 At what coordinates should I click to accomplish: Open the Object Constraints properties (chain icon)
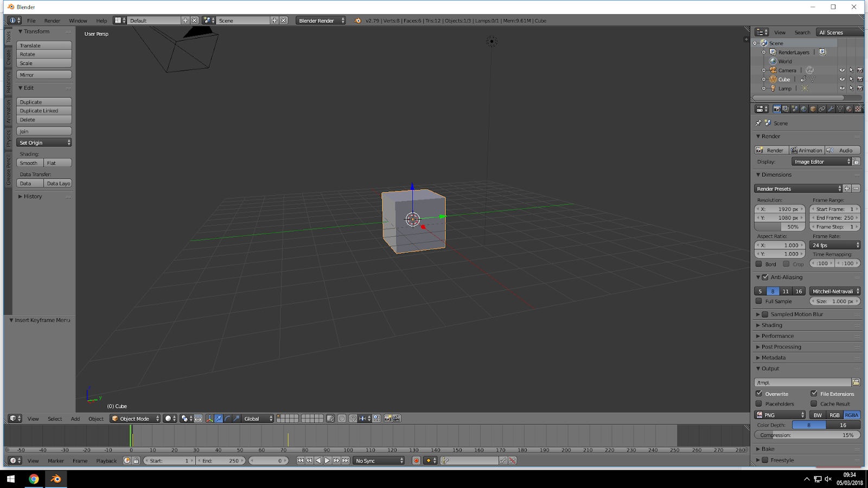coord(822,108)
